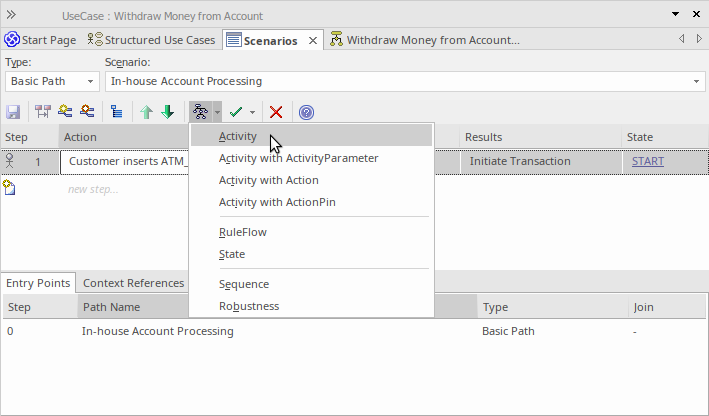Image resolution: width=709 pixels, height=416 pixels.
Task: Pick RuleFlow from the generate menu
Action: click(x=242, y=232)
